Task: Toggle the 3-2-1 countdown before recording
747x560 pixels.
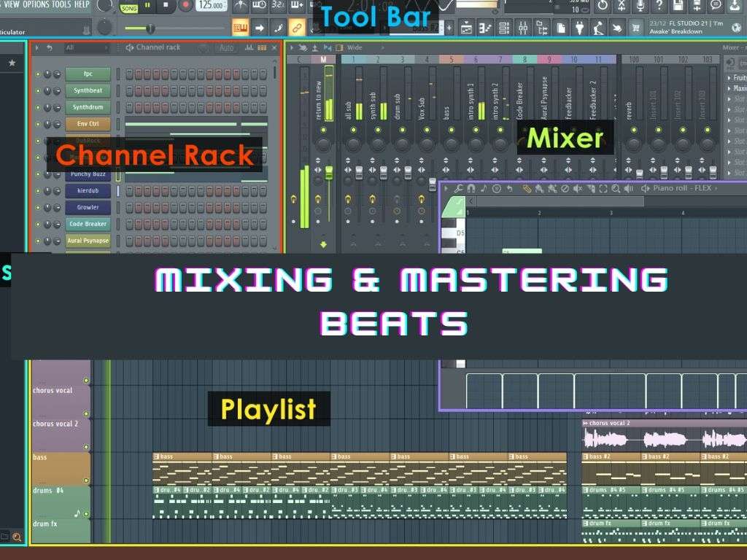Action: pyautogui.click(x=278, y=5)
